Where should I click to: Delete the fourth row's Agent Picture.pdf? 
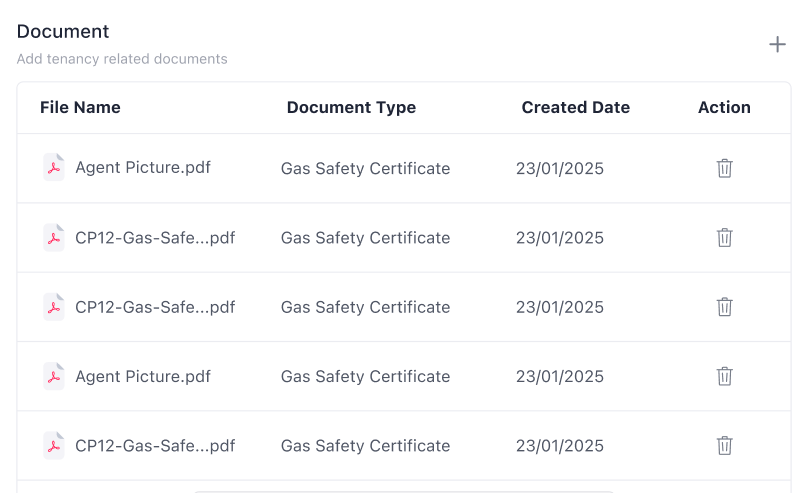pyautogui.click(x=725, y=376)
